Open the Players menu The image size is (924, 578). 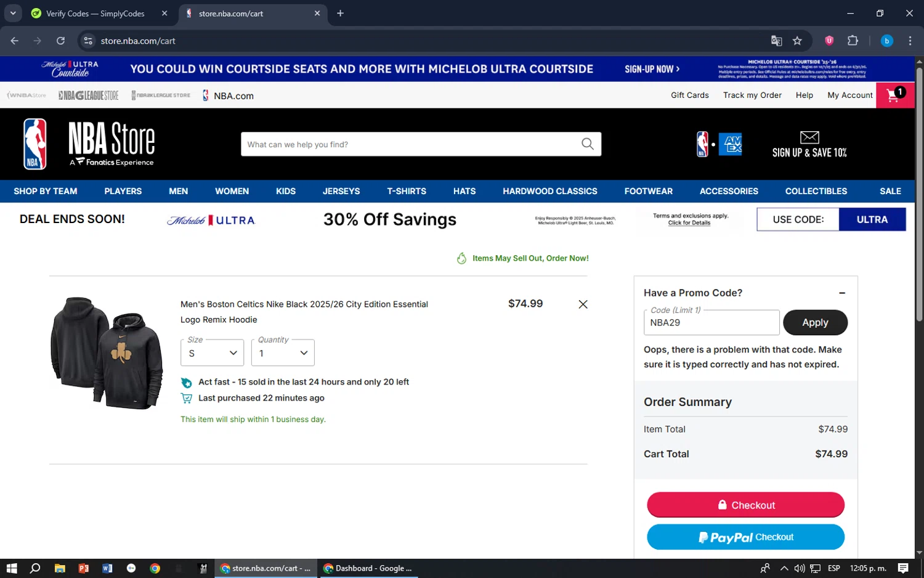pos(123,191)
